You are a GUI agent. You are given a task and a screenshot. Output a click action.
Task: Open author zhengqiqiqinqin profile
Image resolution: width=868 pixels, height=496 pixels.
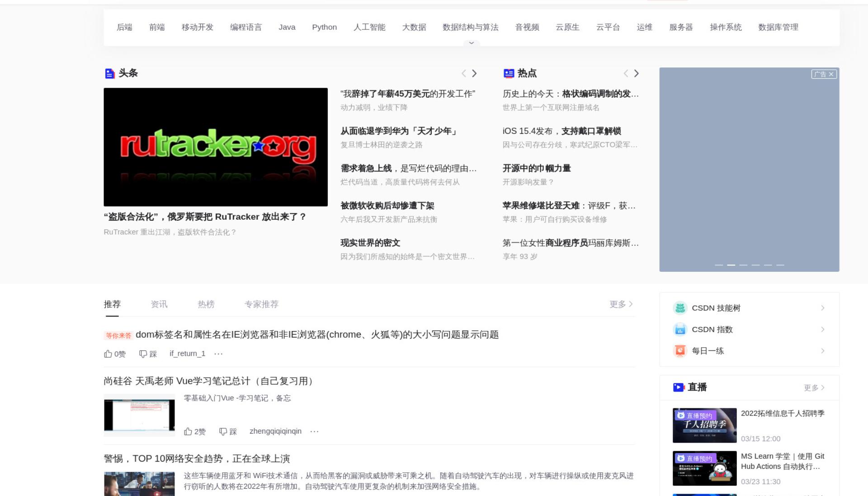coord(275,431)
